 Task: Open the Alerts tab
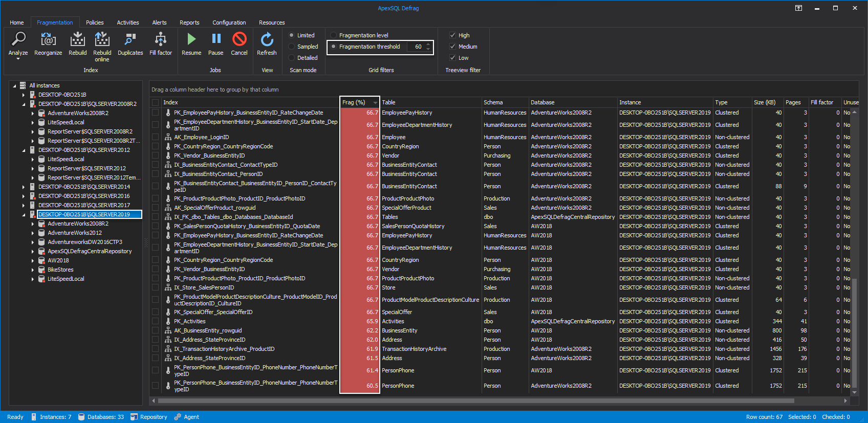(159, 23)
